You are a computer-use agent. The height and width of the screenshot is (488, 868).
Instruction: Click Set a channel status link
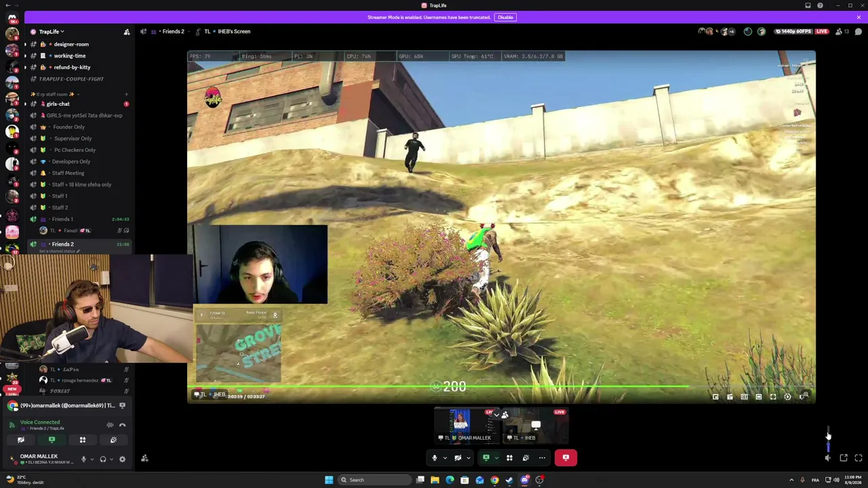pyautogui.click(x=60, y=251)
